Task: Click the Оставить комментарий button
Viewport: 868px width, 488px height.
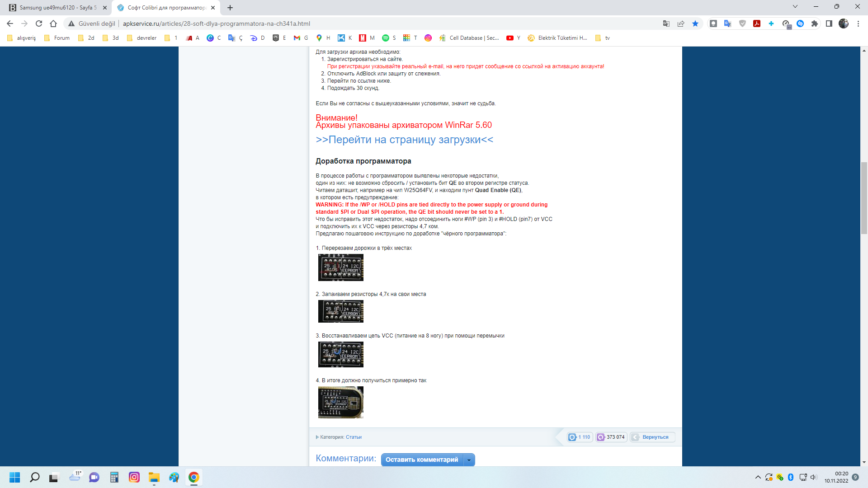Action: [421, 460]
